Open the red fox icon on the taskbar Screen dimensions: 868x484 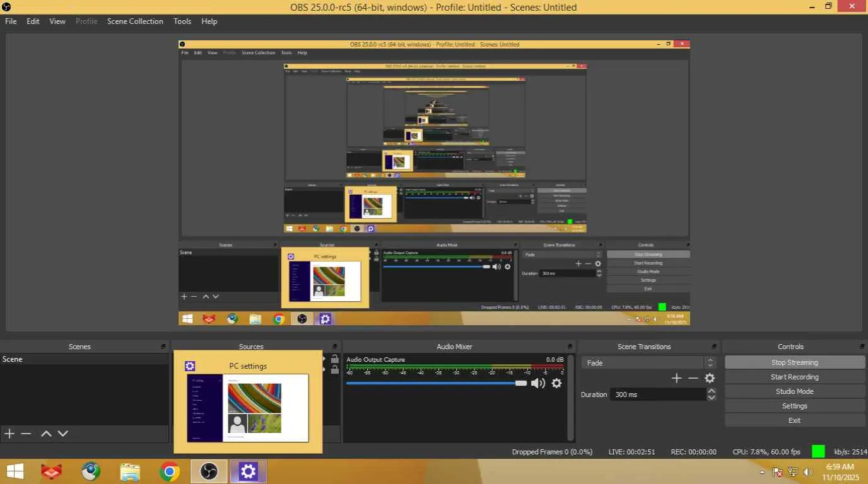pos(52,471)
